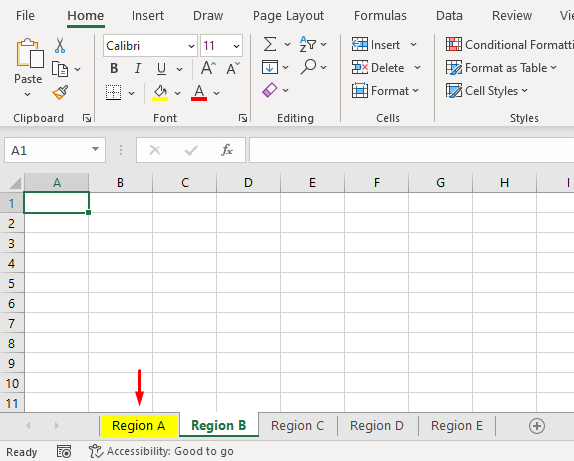Open the File tab
The width and height of the screenshot is (574, 461).
[x=25, y=16]
